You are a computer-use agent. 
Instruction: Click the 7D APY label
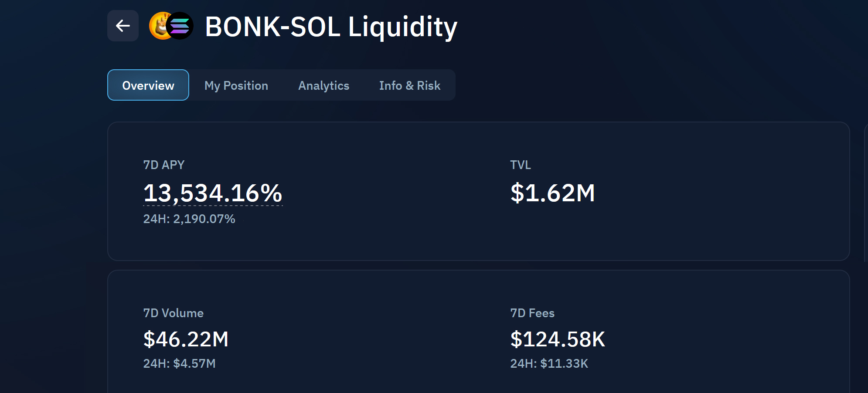164,165
